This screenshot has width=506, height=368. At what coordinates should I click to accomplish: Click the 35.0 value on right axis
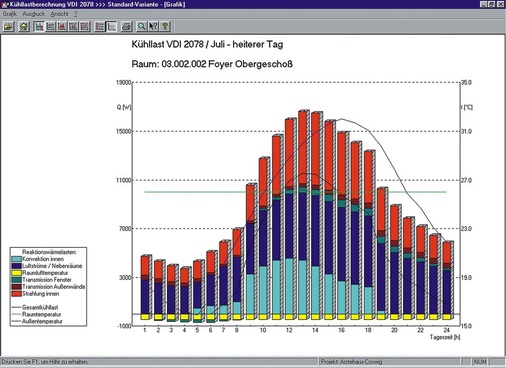(x=466, y=82)
